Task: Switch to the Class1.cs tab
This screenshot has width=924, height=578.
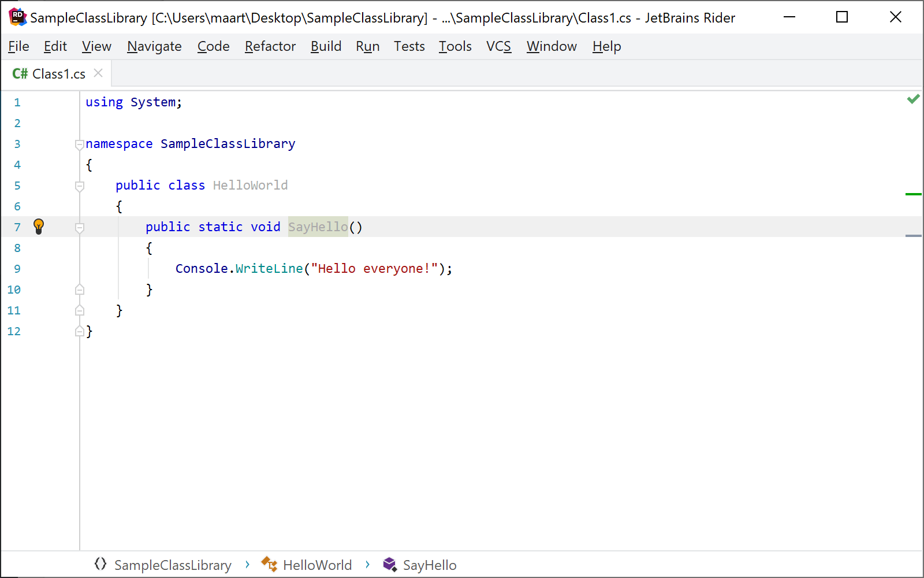Action: pos(58,73)
